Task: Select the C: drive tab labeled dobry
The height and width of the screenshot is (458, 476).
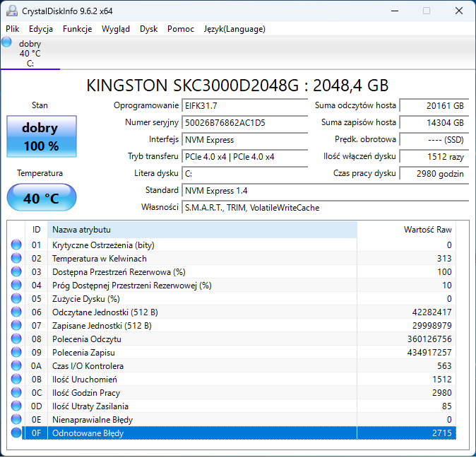Action: tap(30, 54)
